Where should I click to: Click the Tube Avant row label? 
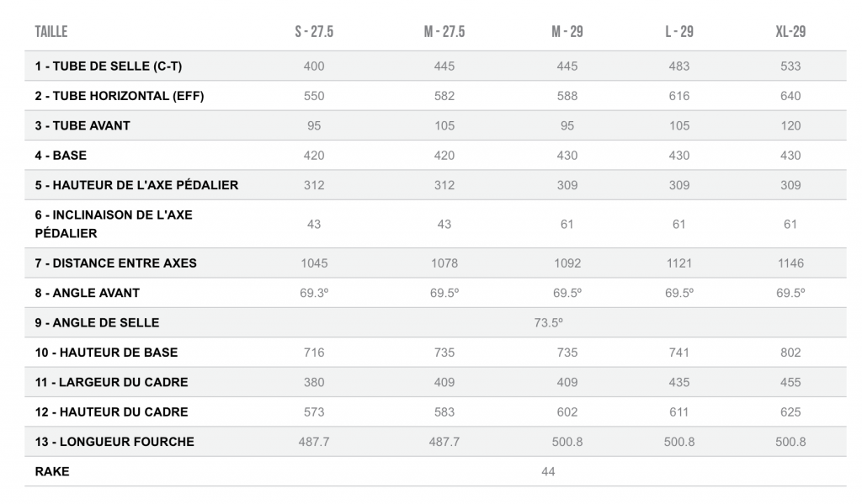82,125
